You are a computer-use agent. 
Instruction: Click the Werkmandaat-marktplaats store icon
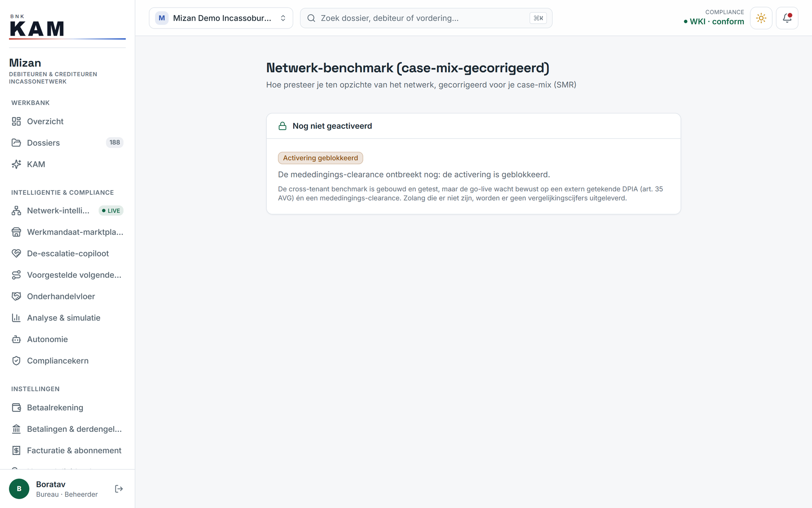(x=16, y=232)
